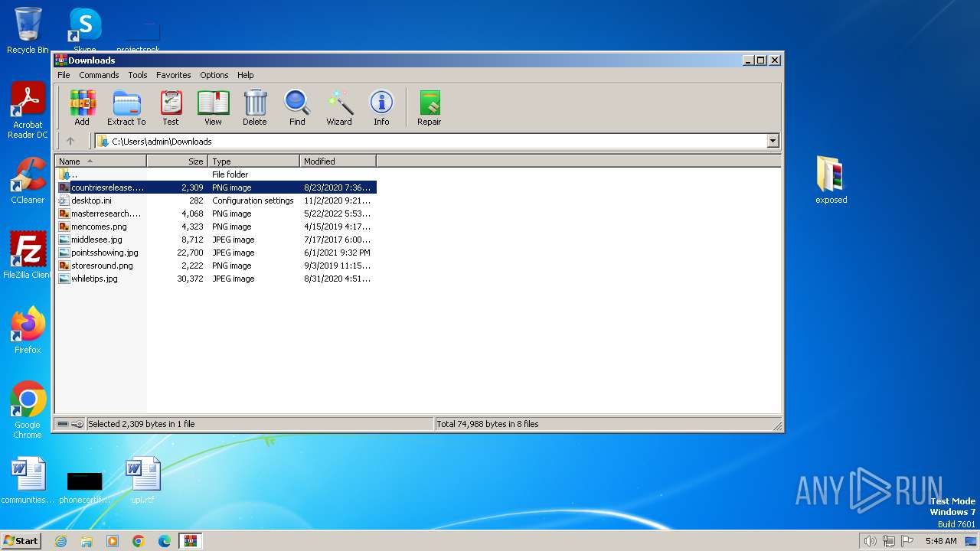Click the Delete trash can icon
The image size is (980, 551).
(x=255, y=107)
